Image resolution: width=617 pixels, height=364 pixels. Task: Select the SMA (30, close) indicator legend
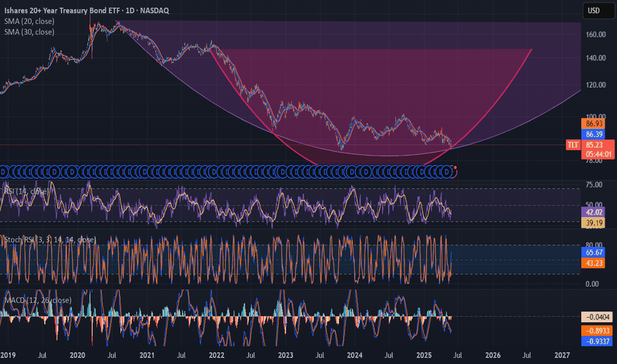29,32
